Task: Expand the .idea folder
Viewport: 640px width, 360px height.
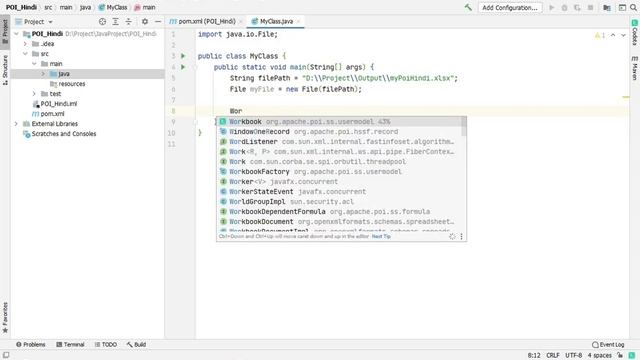Action: point(25,44)
